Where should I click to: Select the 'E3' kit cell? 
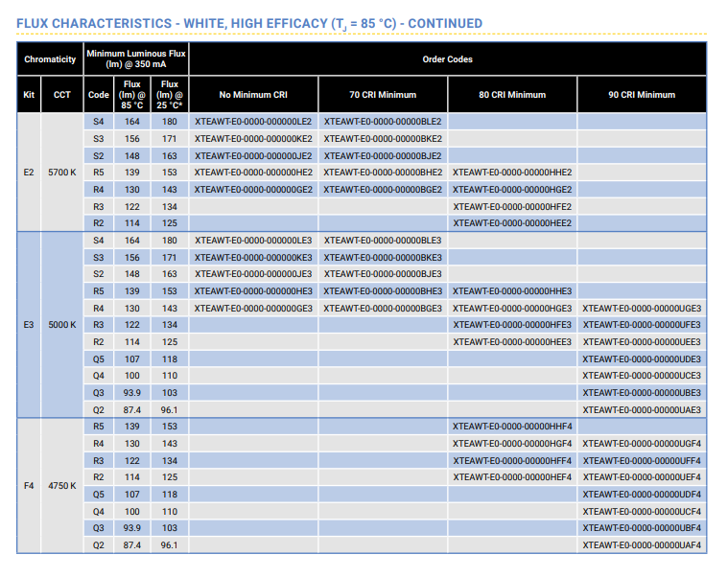[29, 325]
